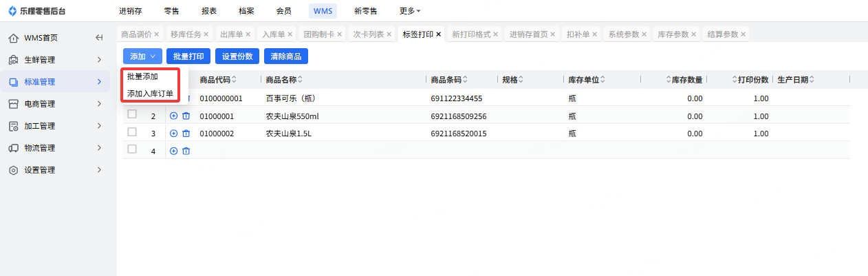Expand the 标准管理 sidebar section
The width and height of the screenshot is (868, 276).
(x=99, y=82)
